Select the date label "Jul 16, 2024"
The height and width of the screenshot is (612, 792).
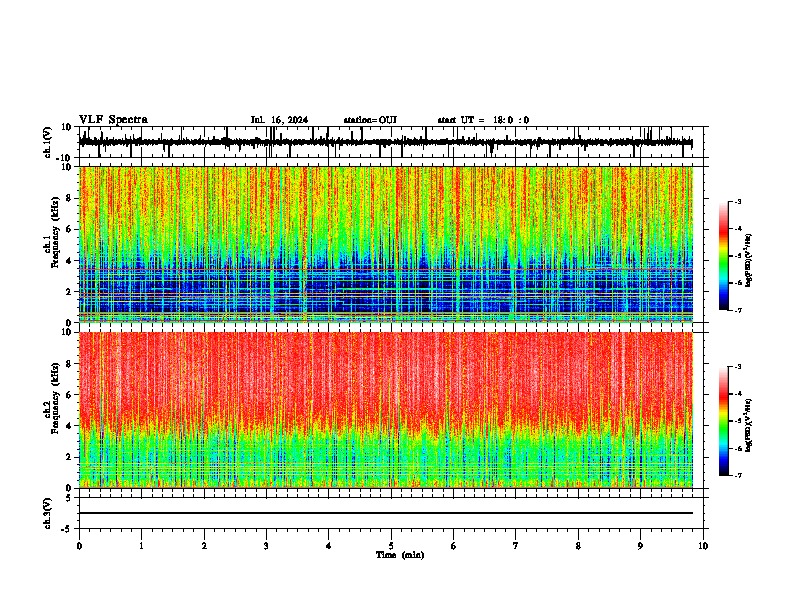(279, 120)
